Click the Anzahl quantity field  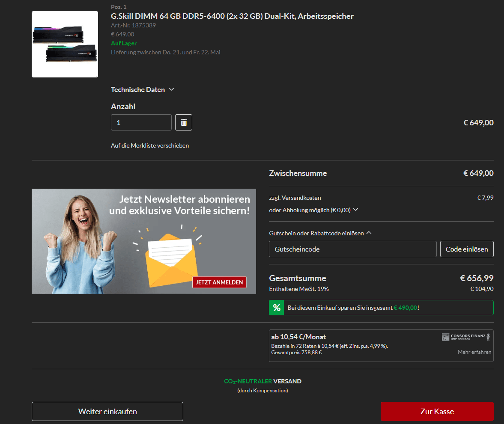pyautogui.click(x=141, y=122)
